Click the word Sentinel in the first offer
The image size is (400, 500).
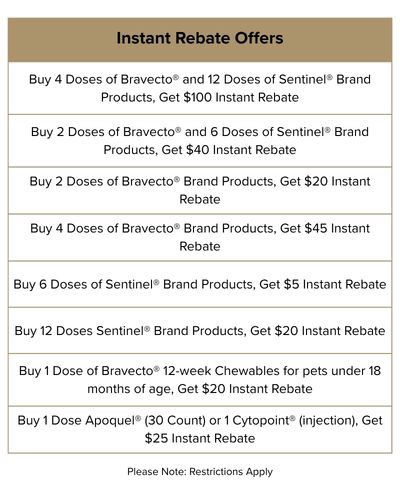tap(303, 79)
